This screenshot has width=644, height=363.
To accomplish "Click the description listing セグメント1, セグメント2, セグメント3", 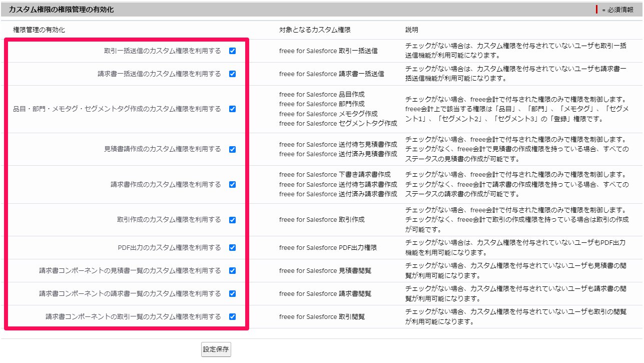I will coord(517,109).
